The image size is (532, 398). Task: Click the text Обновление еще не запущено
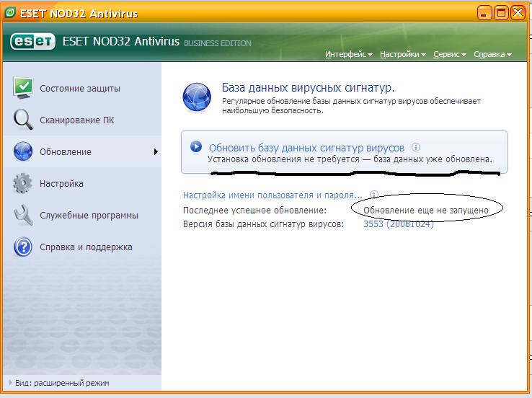click(x=426, y=211)
